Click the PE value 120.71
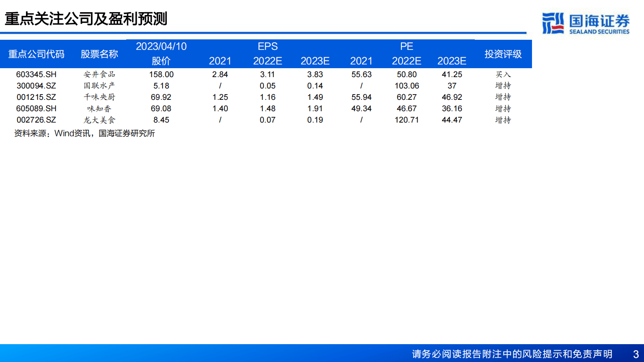 tap(407, 120)
